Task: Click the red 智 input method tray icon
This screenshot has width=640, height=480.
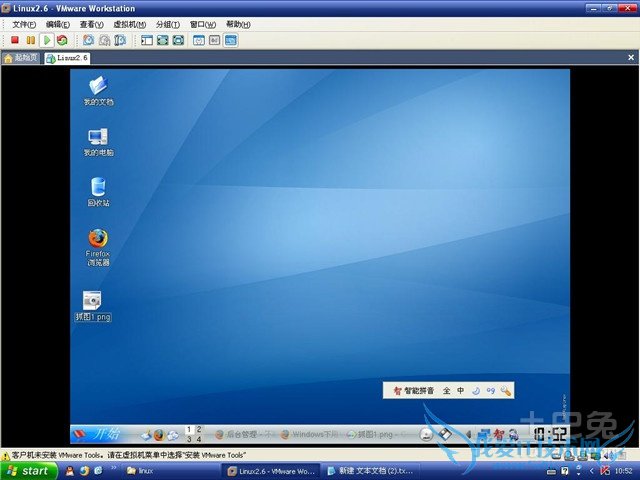Action: pyautogui.click(x=499, y=434)
